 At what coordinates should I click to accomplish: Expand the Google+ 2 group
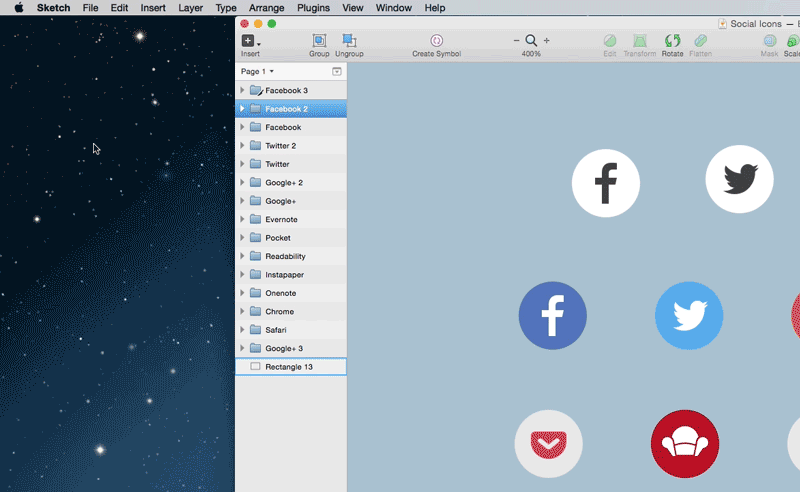(x=242, y=182)
